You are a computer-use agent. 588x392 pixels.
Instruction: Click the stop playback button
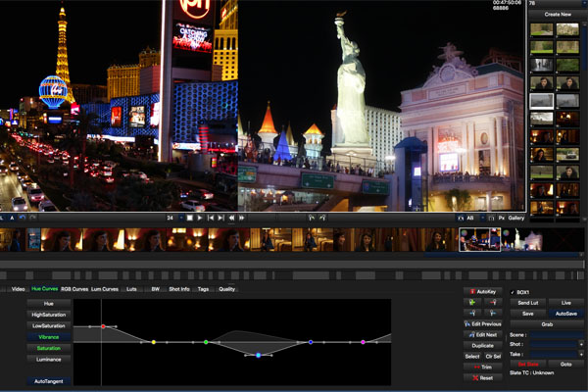(190, 218)
